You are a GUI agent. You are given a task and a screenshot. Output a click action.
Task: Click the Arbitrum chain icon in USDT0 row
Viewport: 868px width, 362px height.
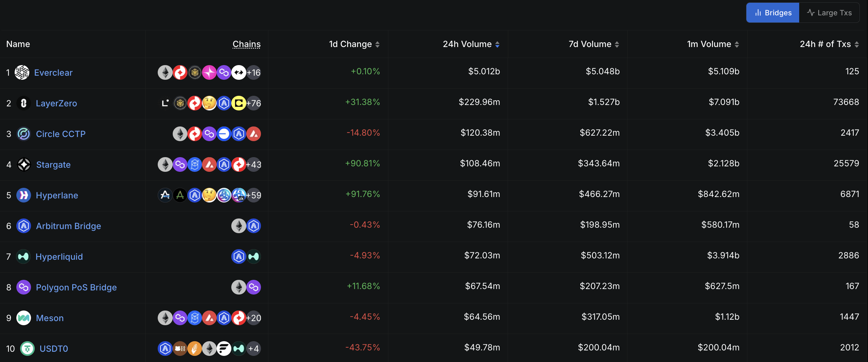(x=165, y=348)
